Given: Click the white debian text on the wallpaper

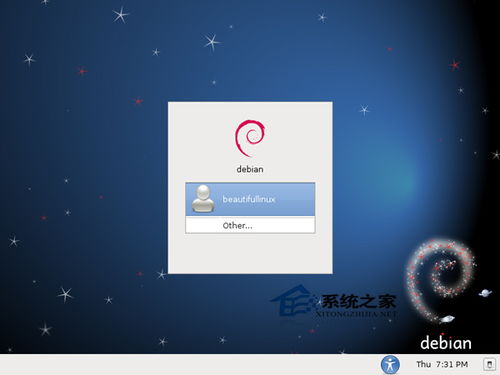Looking at the screenshot, I should tap(446, 343).
